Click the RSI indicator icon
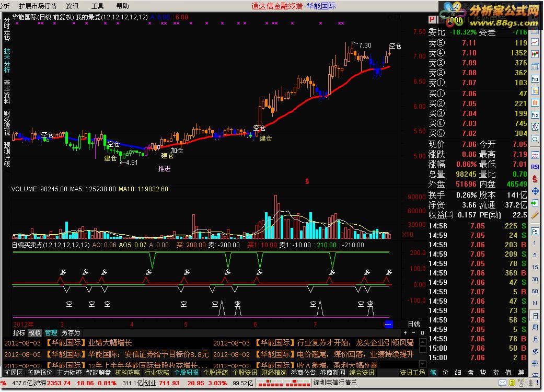Image resolution: width=544 pixels, height=392 pixels. pos(535,167)
